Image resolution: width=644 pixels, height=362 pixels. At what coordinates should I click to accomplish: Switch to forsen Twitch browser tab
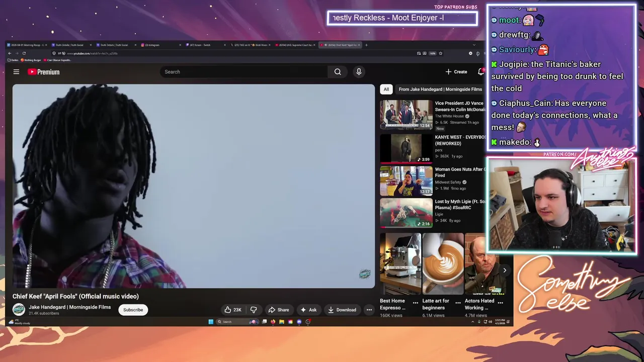tap(206, 45)
